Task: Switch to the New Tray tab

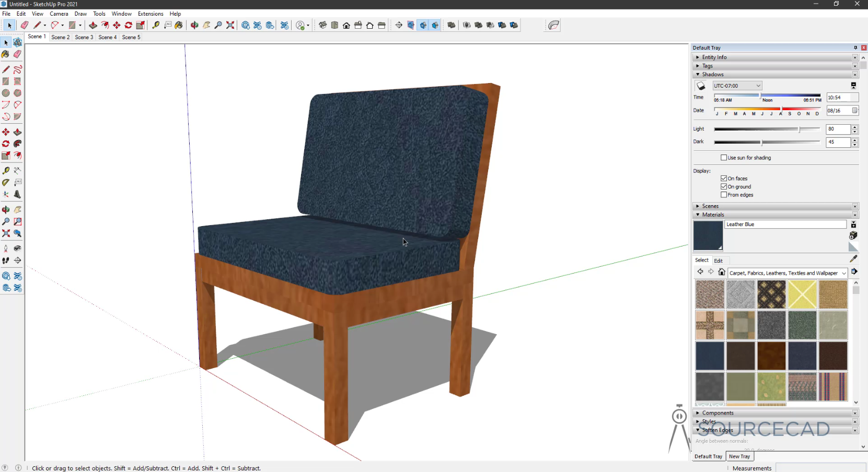Action: click(x=739, y=456)
